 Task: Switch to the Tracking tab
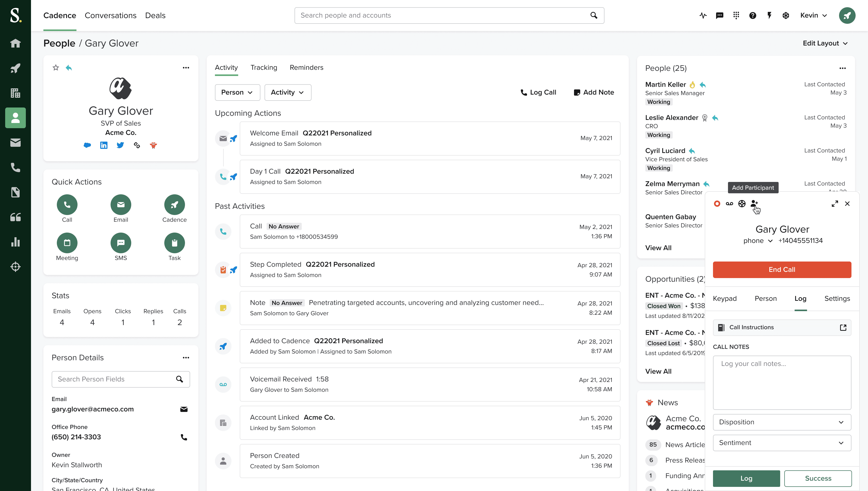(263, 67)
